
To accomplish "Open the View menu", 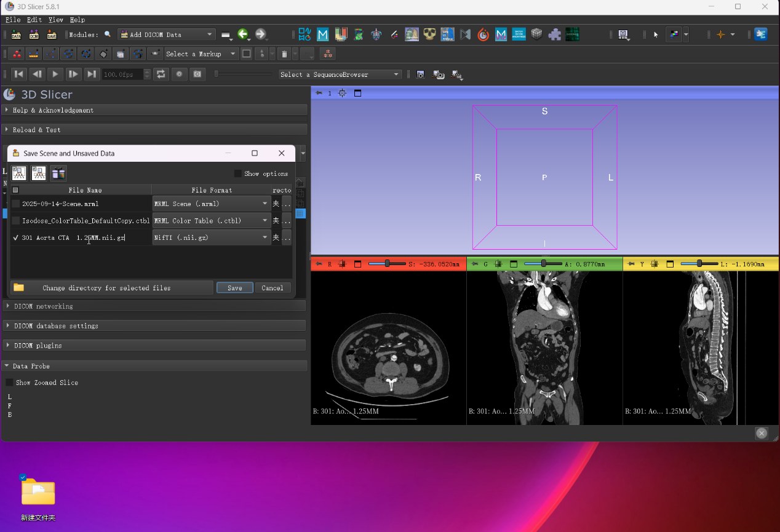I will pos(56,20).
